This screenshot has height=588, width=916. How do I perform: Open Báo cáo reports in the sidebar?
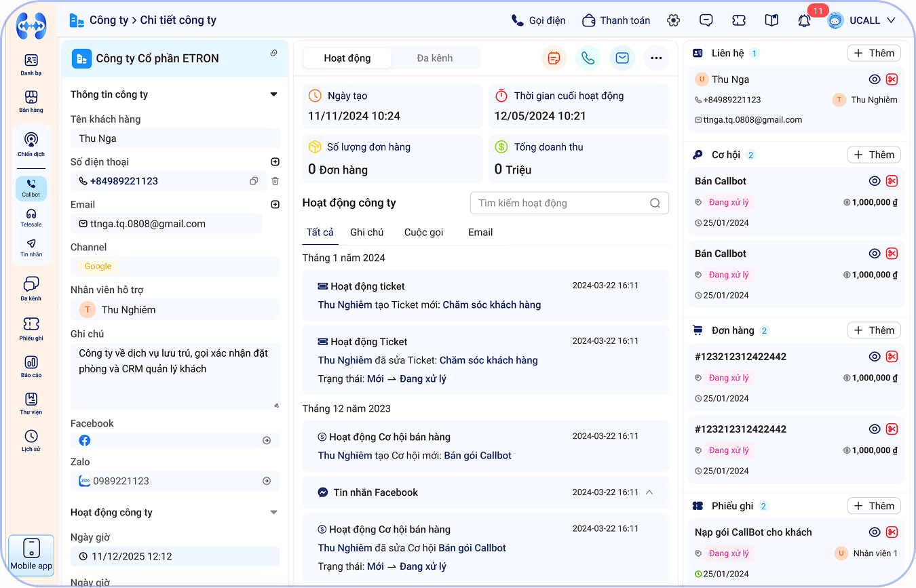(x=31, y=366)
